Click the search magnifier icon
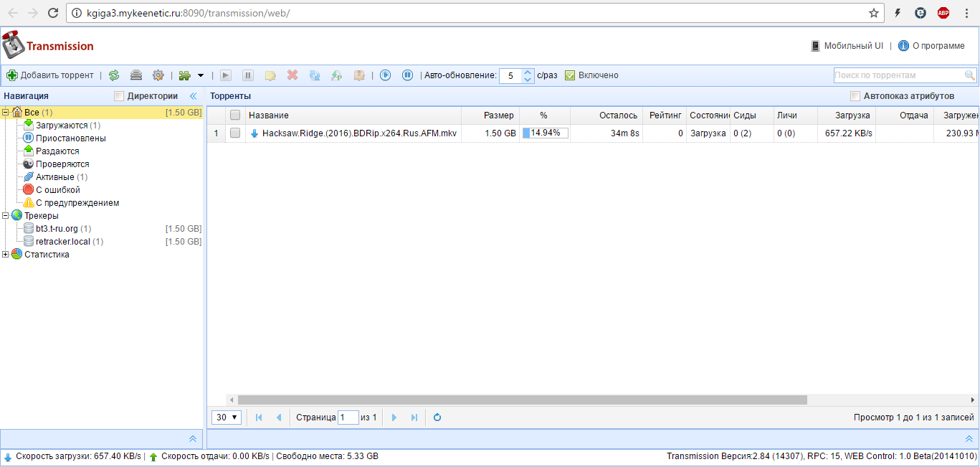The image size is (980, 467). [x=970, y=75]
